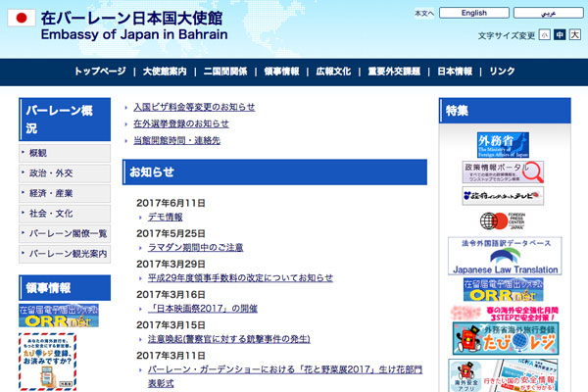
Task: Click the 特集 section heading
Action: [505, 111]
